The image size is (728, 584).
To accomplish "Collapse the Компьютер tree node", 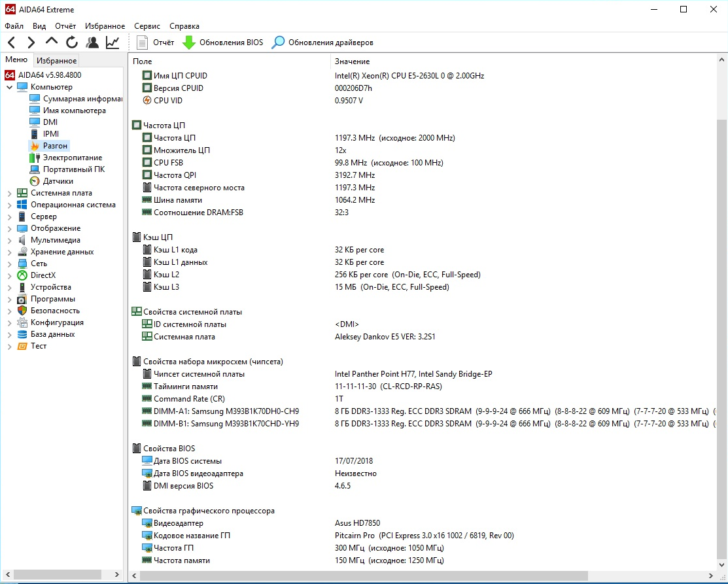I will 9,87.
